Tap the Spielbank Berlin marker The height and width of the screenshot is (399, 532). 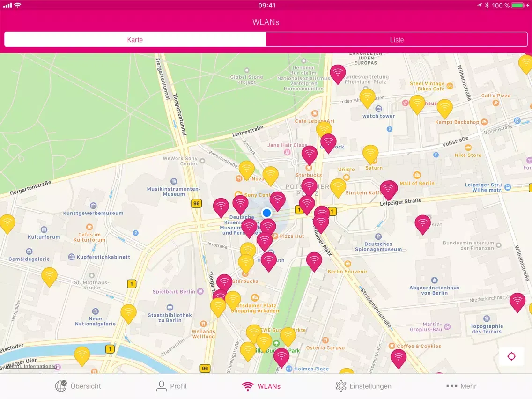tap(200, 291)
